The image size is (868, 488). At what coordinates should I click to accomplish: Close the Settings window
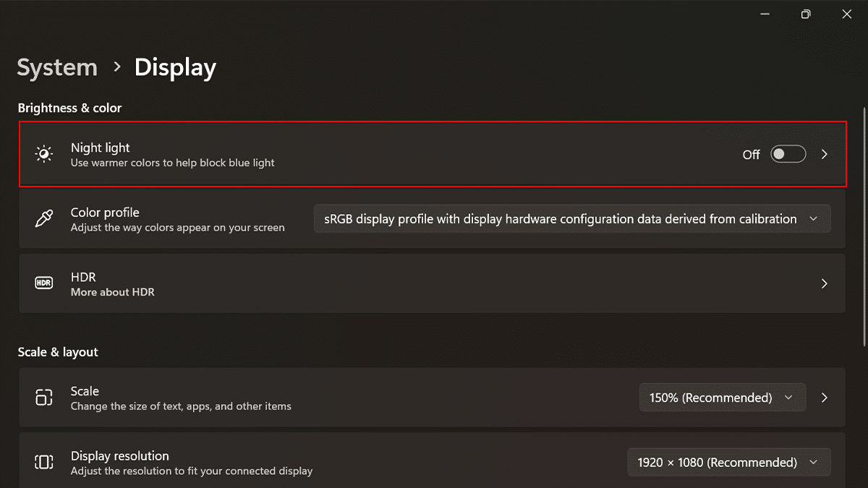pos(847,14)
